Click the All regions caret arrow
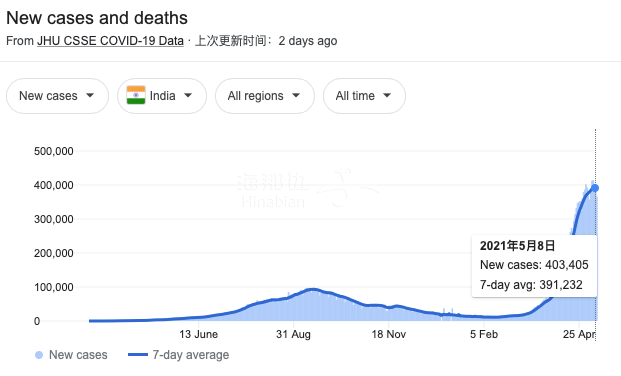Viewport: 621px width, 376px height. pos(296,95)
